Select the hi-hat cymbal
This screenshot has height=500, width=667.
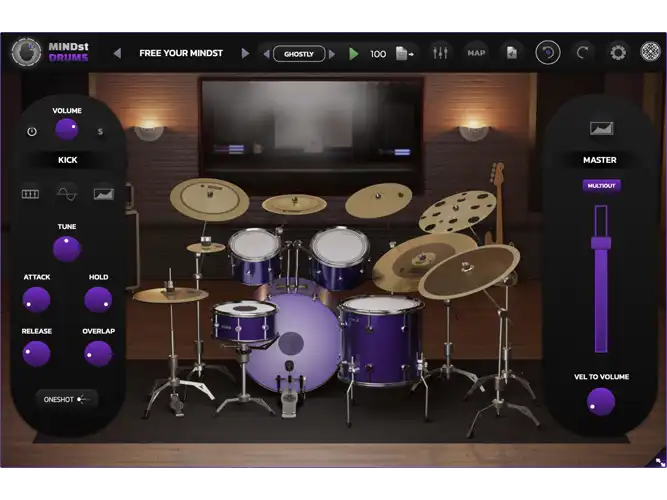click(x=170, y=295)
